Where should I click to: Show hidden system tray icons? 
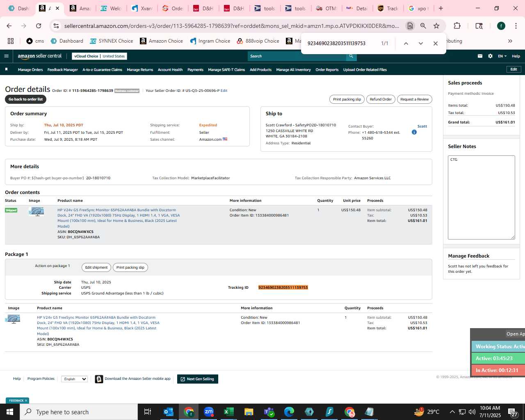pos(452,412)
